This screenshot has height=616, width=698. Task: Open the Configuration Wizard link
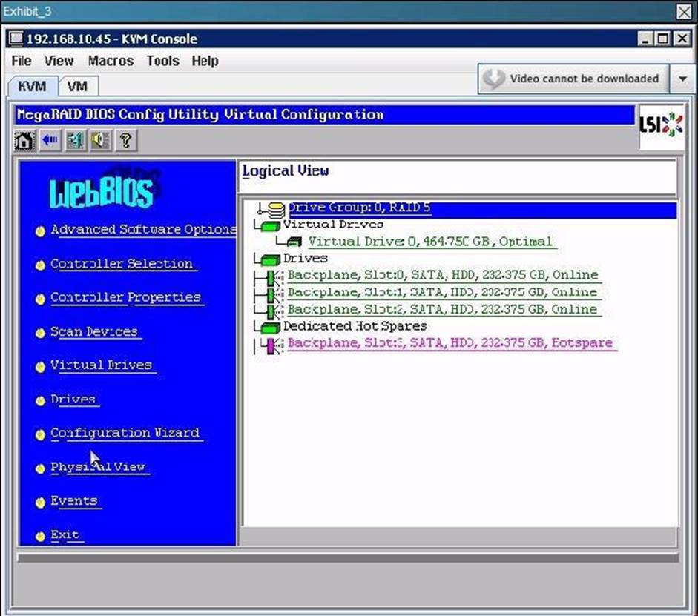pos(125,433)
